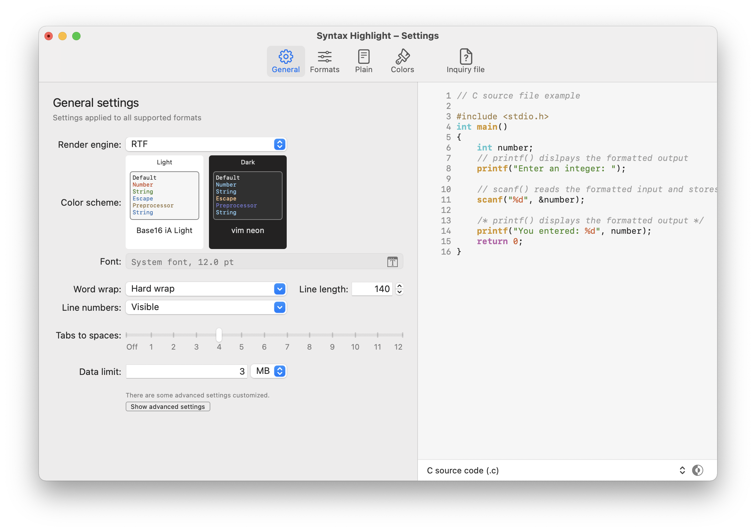This screenshot has height=532, width=756.
Task: Switch to the Colors tab
Action: coord(402,60)
